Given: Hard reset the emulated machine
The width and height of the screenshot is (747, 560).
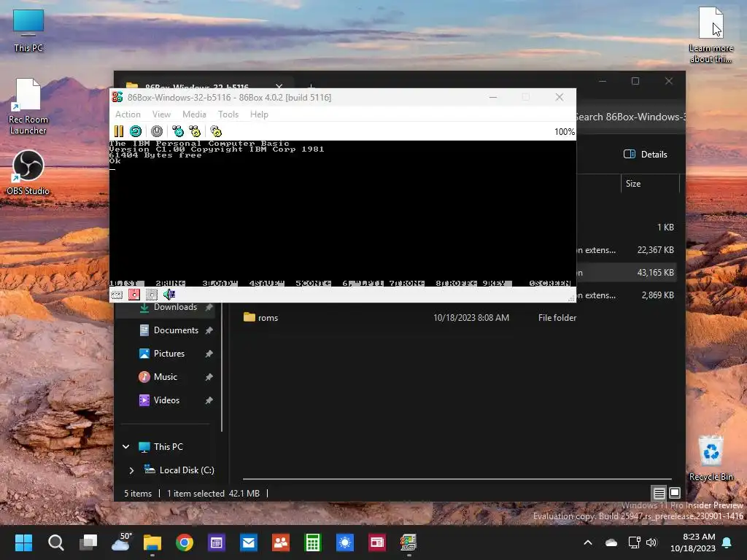Looking at the screenshot, I should click(x=136, y=131).
